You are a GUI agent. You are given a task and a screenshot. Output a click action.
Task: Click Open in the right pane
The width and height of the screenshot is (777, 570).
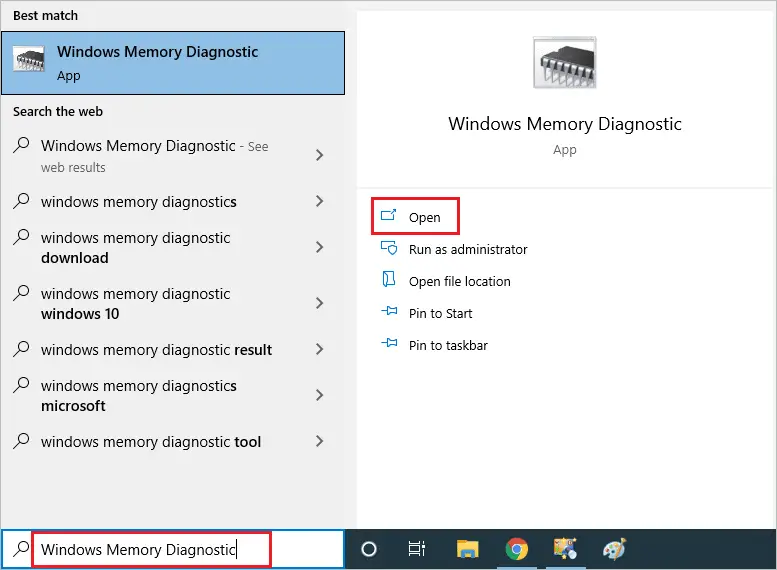point(415,217)
